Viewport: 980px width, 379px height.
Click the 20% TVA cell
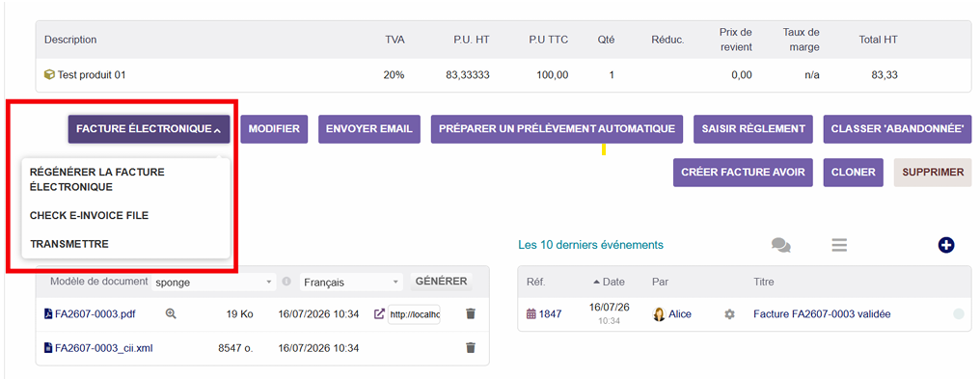click(394, 75)
